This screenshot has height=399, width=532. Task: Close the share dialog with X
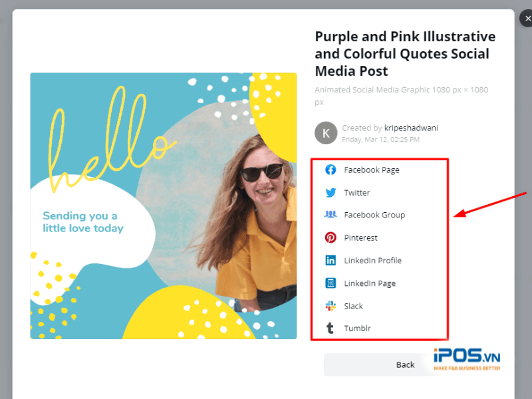tap(526, 19)
